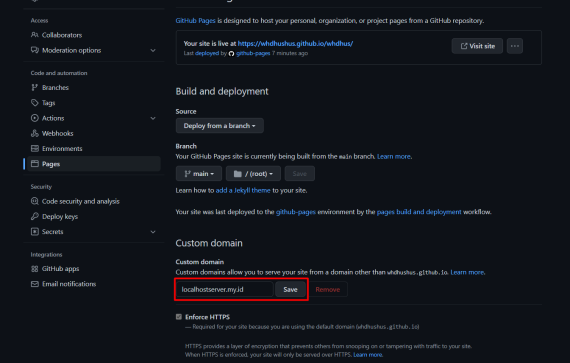The image size is (570, 363).
Task: Expand the Secrets settings section
Action: point(153,231)
